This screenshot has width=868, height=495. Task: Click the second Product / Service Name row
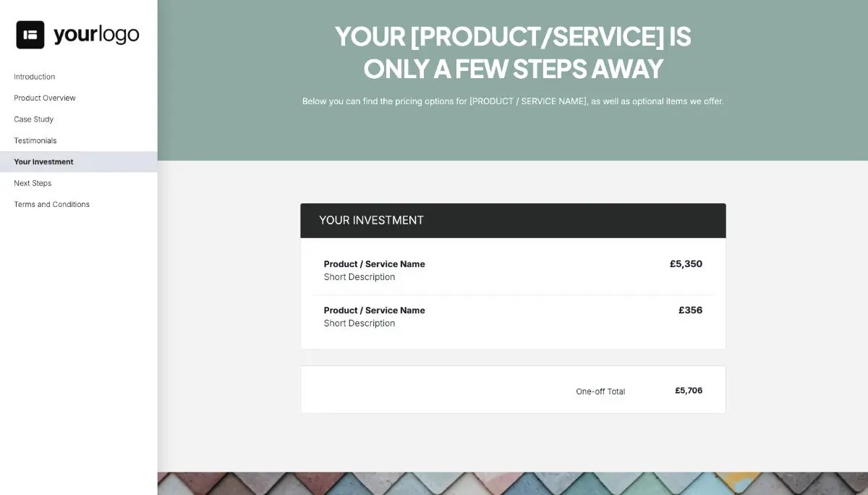click(x=374, y=310)
